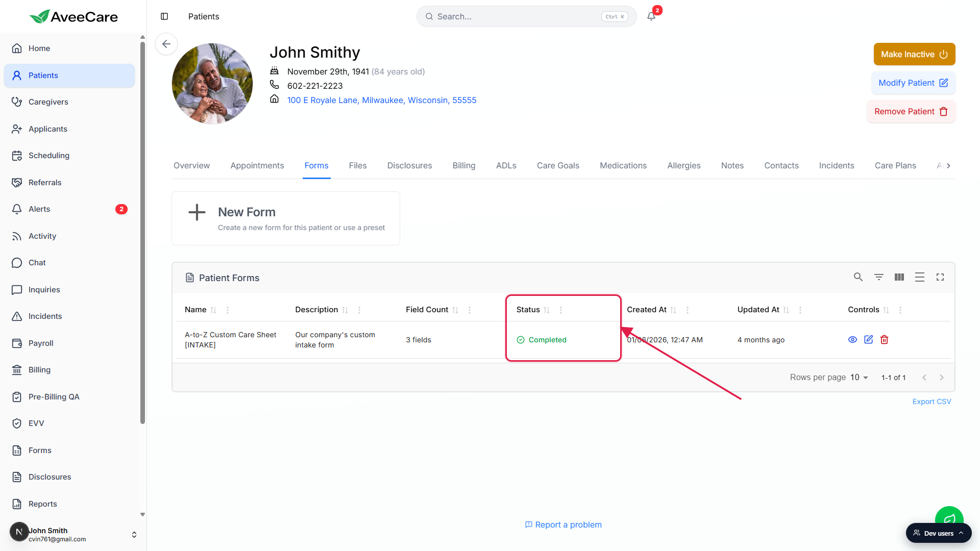Open Updated At column actions menu
The image size is (980, 551).
click(x=800, y=310)
